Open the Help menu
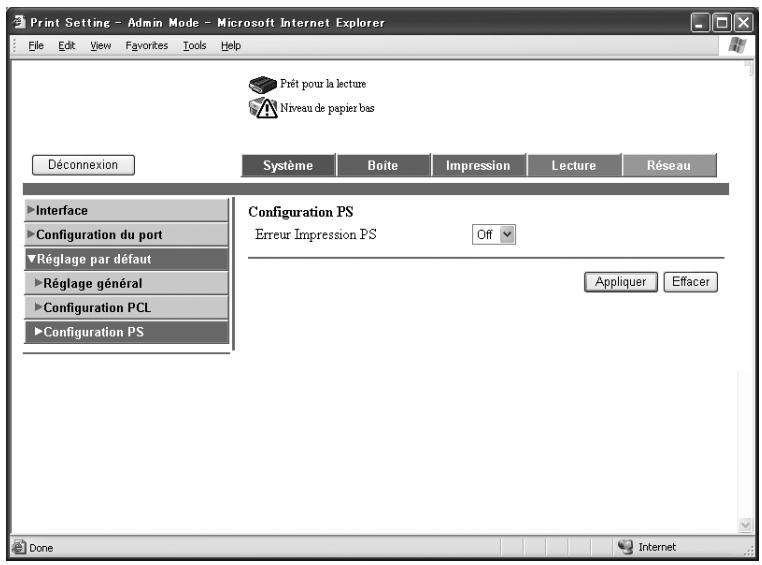The width and height of the screenshot is (762, 565). 231,46
